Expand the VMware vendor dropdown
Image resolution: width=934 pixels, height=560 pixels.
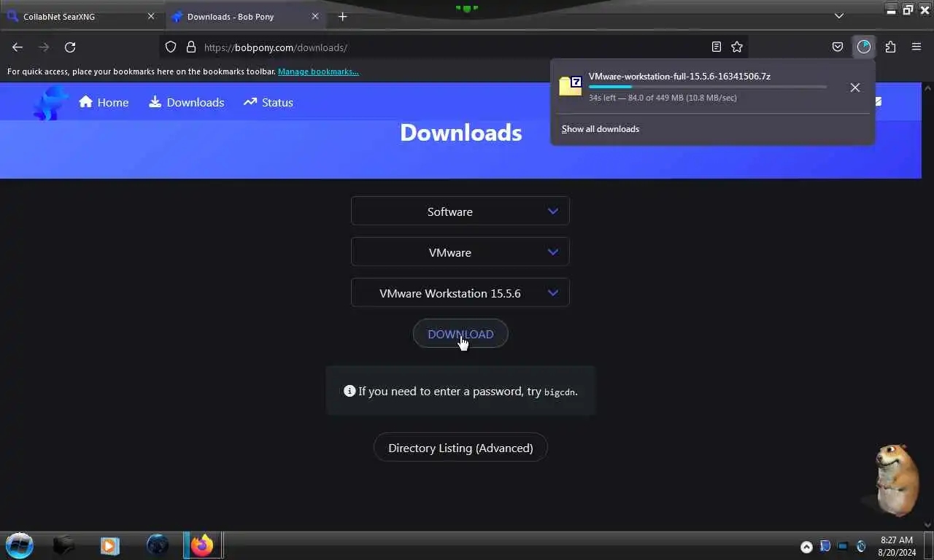[460, 252]
